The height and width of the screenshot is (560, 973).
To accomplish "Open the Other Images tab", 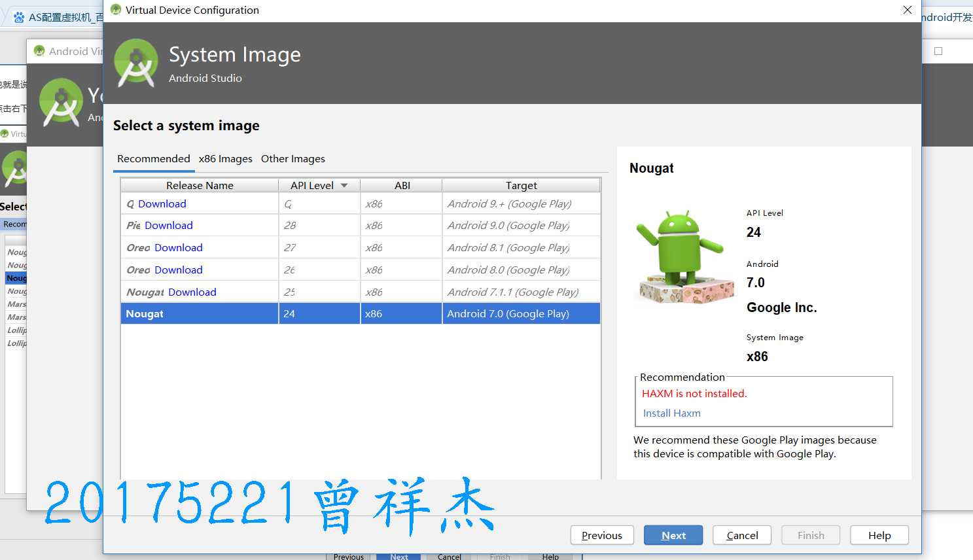I will pyautogui.click(x=293, y=159).
